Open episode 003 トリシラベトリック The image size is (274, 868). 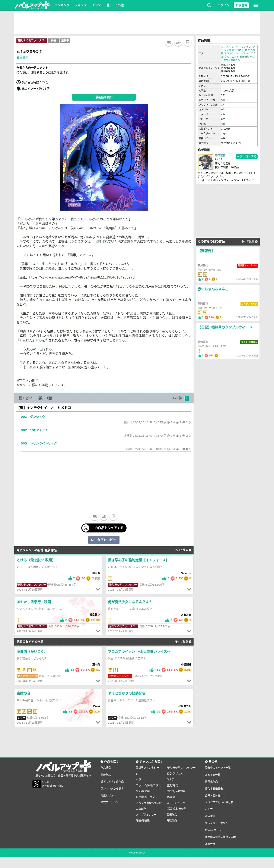39,443
